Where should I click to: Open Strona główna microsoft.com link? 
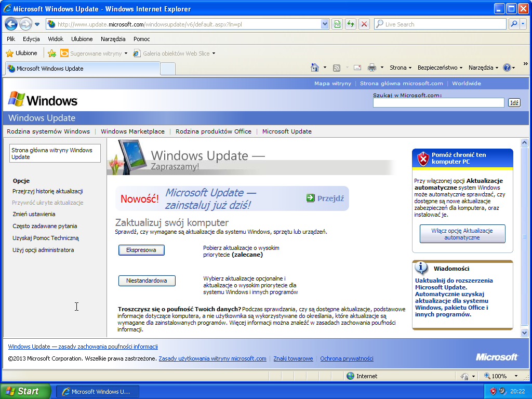402,84
